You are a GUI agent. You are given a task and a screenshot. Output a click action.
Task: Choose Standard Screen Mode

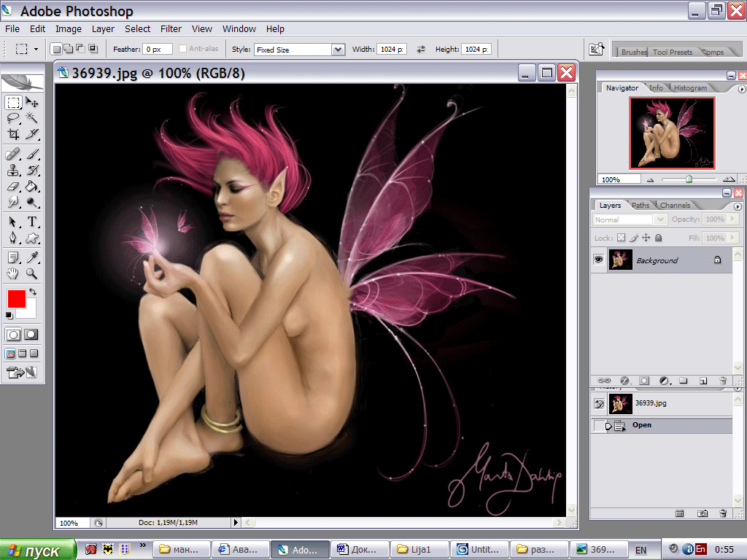pos(10,354)
